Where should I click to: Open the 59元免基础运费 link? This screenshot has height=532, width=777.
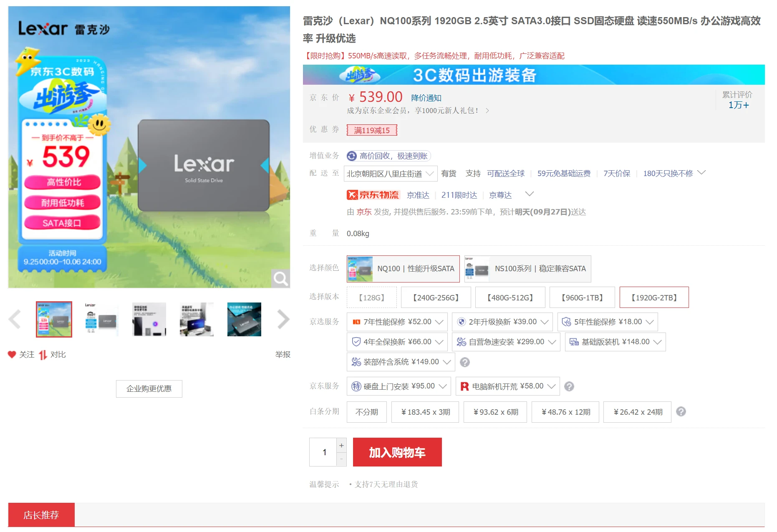coord(564,174)
